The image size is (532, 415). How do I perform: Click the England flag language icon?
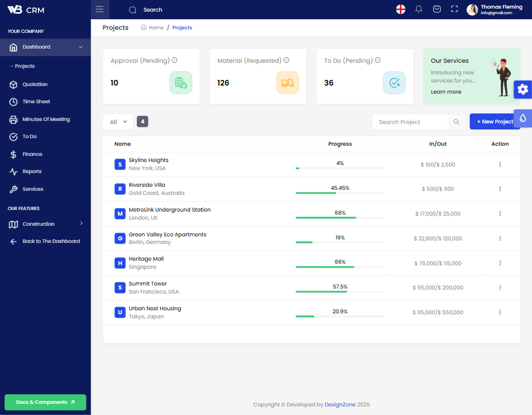tap(401, 10)
